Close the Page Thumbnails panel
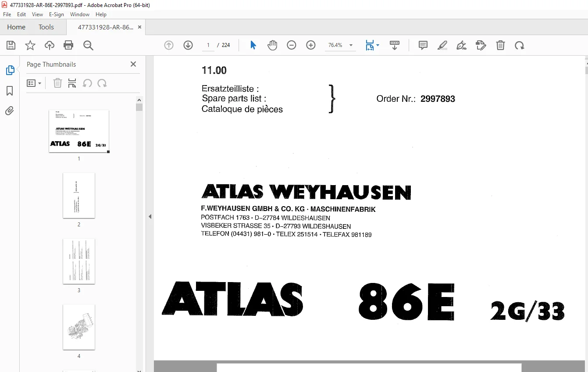Viewport: 588px width, 372px height. 133,64
